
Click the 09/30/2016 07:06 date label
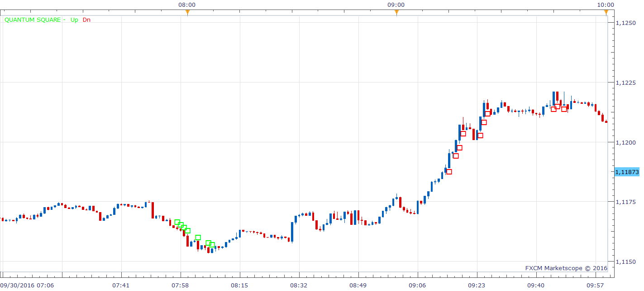point(27,285)
